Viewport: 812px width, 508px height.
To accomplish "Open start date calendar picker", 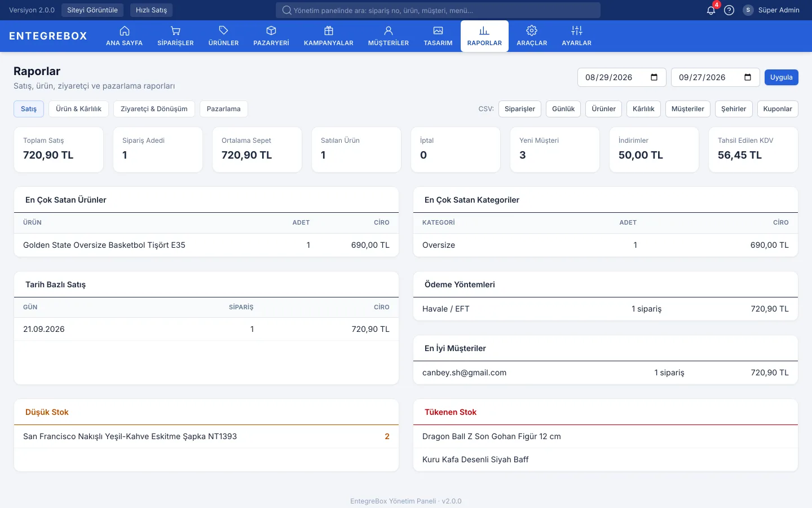I will [654, 77].
